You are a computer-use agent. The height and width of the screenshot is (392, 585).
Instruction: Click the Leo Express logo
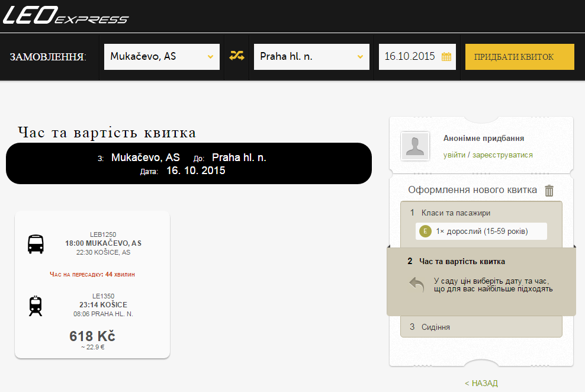tap(66, 15)
